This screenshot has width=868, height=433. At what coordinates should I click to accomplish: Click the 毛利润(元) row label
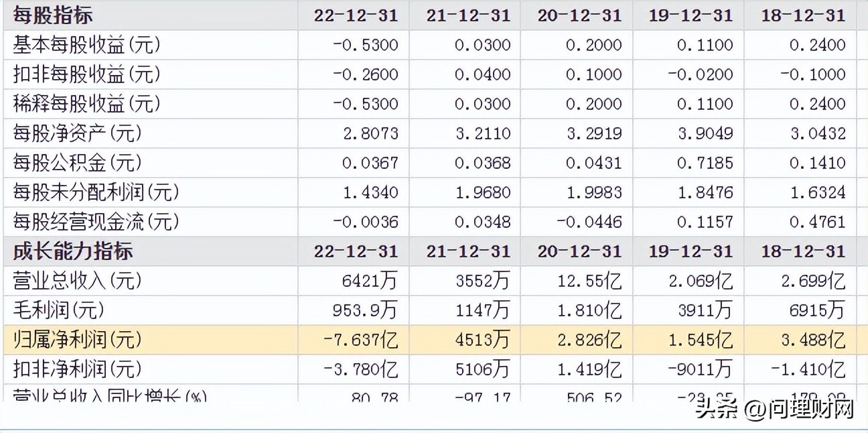pos(58,310)
